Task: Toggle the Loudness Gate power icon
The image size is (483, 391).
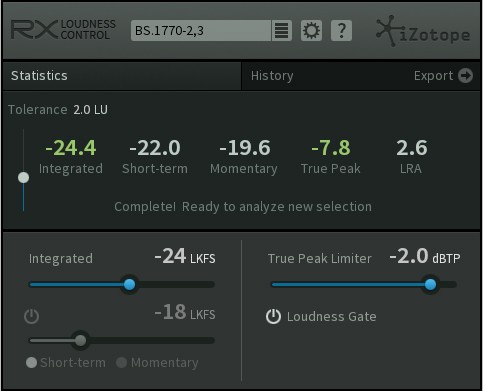Action: [273, 317]
